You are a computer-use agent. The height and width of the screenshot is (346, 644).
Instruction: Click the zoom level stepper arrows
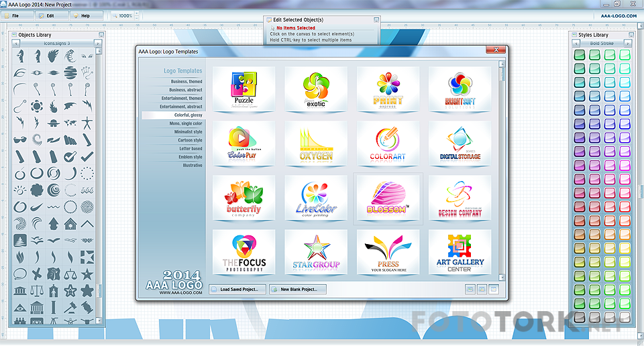(137, 15)
